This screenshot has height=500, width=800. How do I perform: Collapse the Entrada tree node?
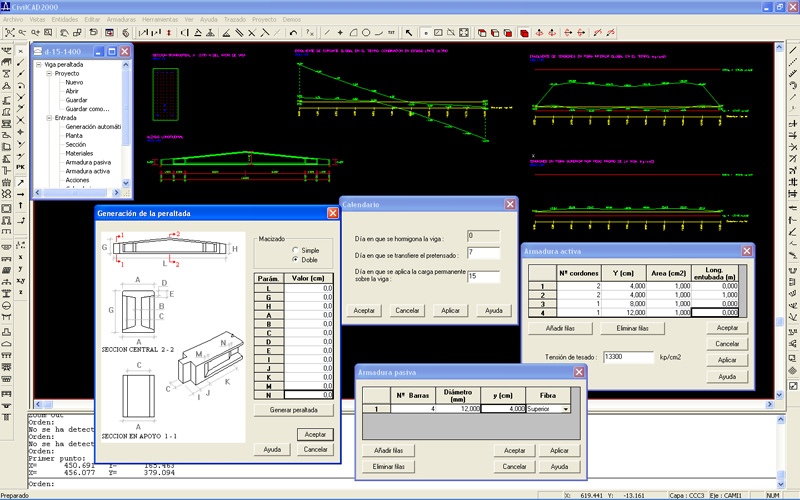click(47, 118)
